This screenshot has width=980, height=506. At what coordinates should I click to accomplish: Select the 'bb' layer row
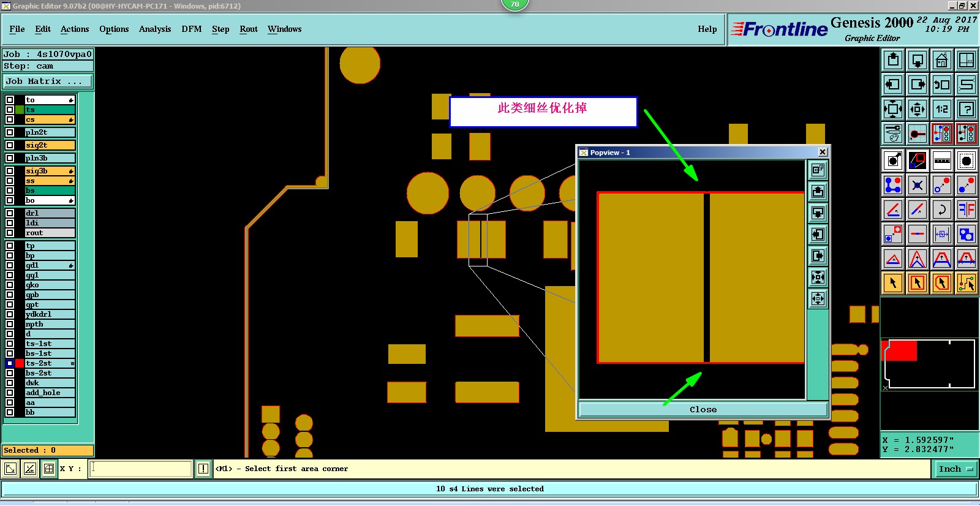click(50, 412)
